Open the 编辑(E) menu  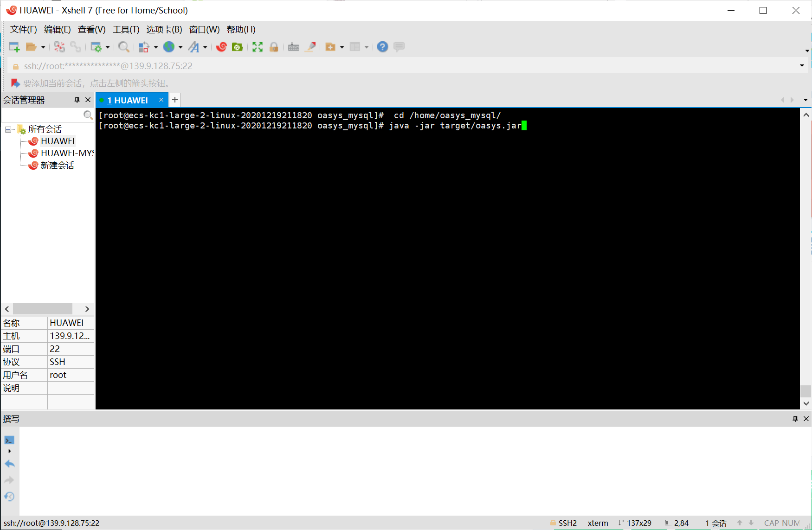[58, 30]
